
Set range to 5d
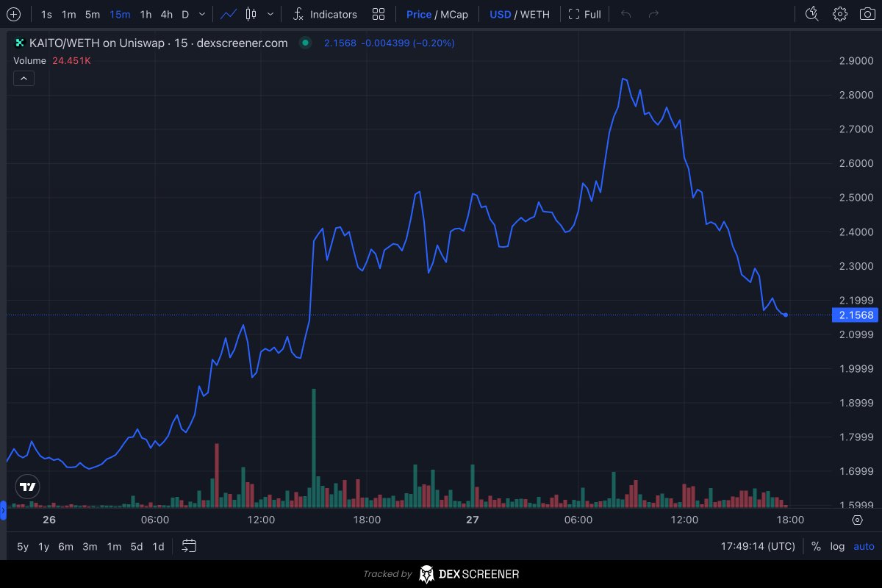(x=137, y=546)
